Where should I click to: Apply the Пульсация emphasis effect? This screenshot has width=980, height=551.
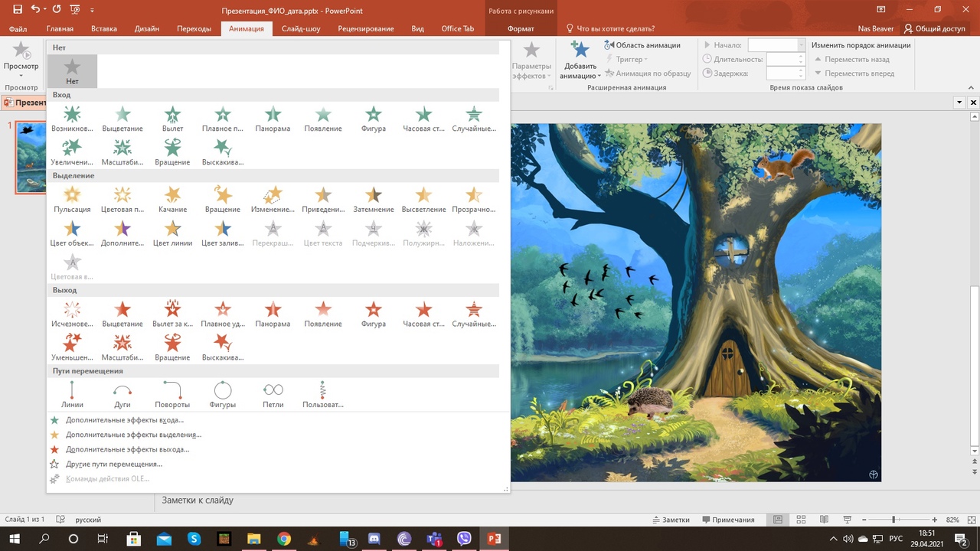[72, 200]
